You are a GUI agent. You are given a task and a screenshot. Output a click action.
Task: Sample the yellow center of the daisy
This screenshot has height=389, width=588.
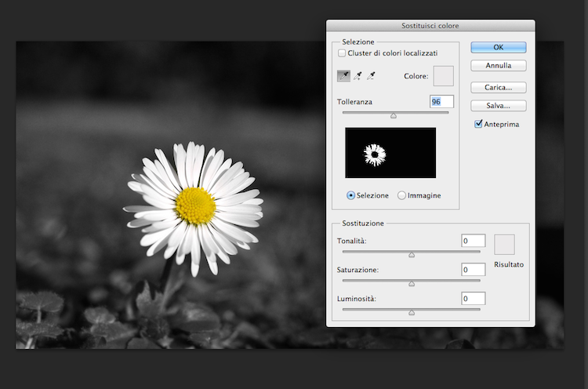195,206
